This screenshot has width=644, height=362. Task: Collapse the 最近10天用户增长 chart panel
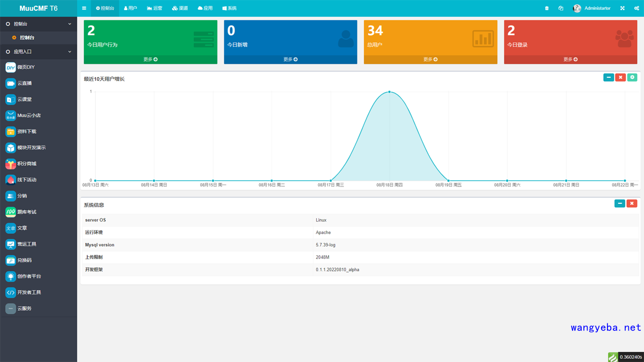coord(609,78)
